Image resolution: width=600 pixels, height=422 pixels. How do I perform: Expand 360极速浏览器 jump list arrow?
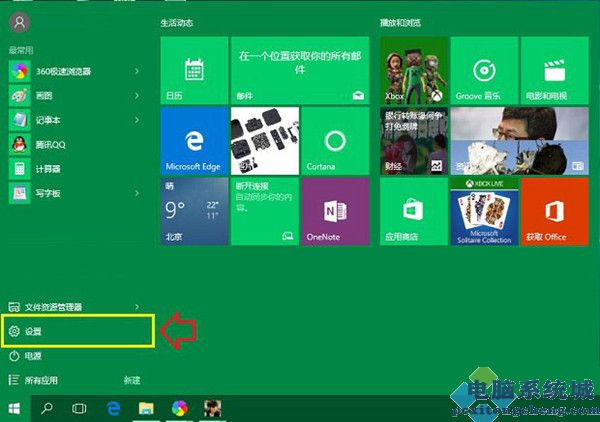pyautogui.click(x=137, y=71)
